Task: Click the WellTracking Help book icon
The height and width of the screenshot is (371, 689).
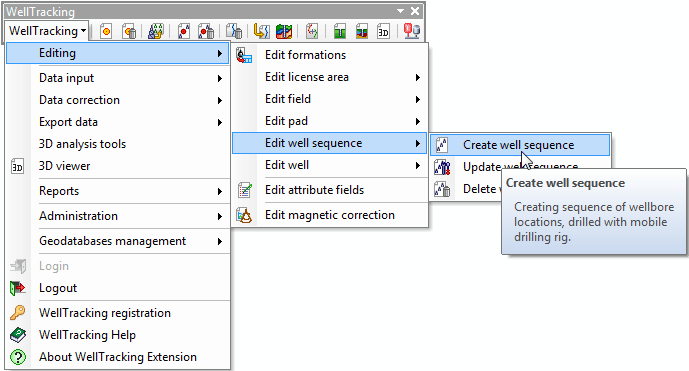Action: [x=18, y=335]
